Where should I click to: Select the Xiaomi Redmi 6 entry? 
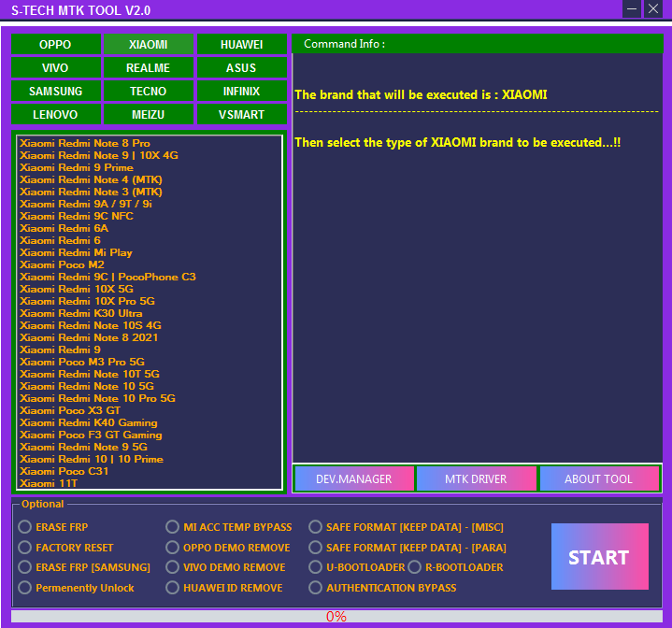(x=150, y=240)
